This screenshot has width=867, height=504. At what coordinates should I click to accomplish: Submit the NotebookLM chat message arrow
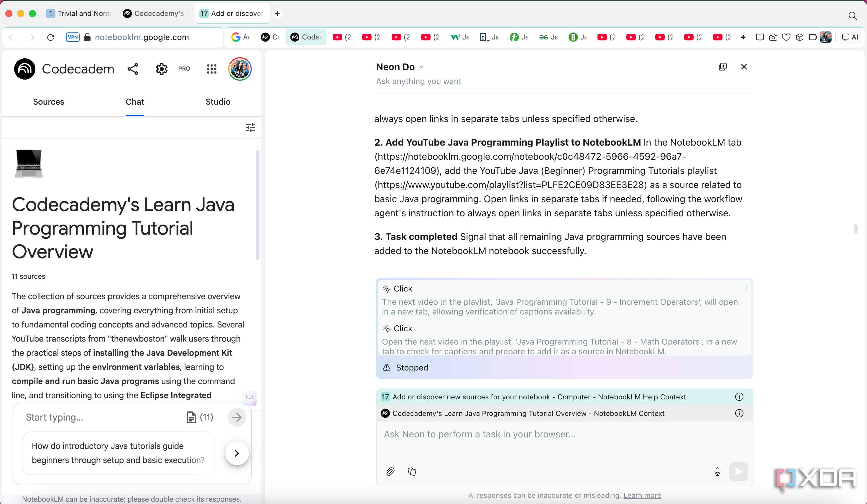click(x=237, y=417)
